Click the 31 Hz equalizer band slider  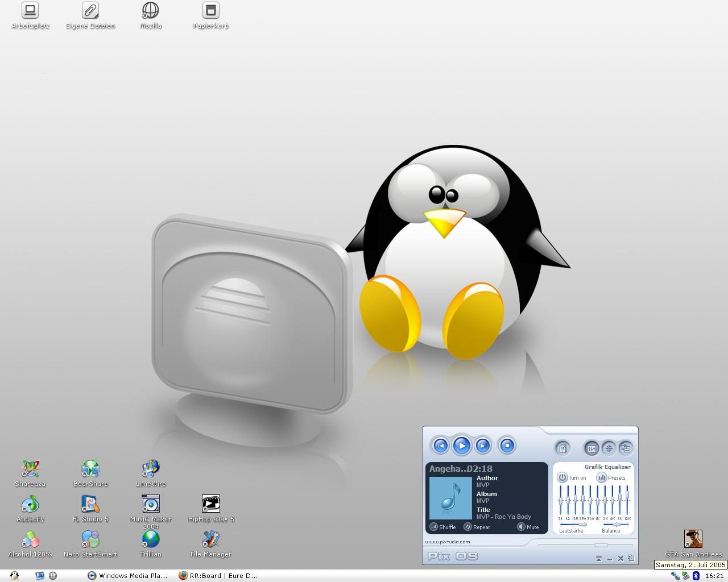560,500
